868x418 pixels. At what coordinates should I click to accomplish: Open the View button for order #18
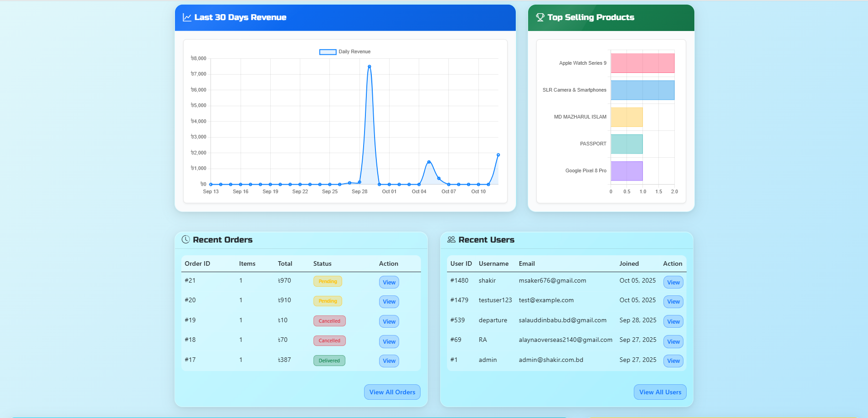(389, 341)
